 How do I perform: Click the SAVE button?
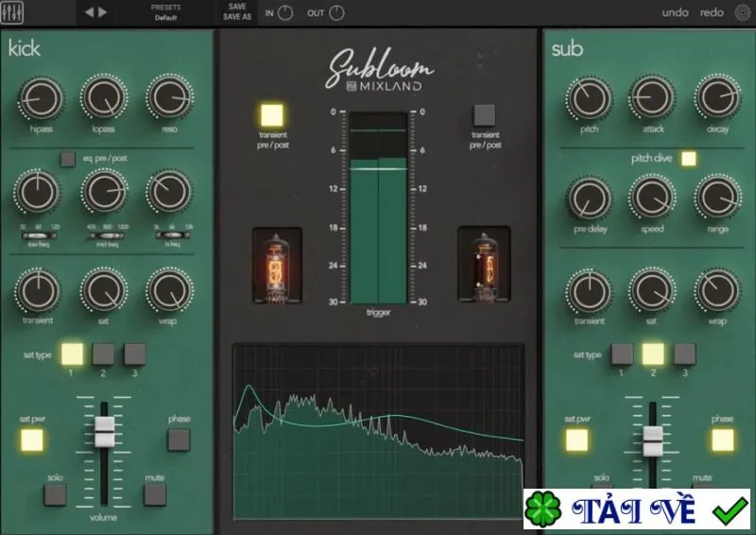(237, 7)
